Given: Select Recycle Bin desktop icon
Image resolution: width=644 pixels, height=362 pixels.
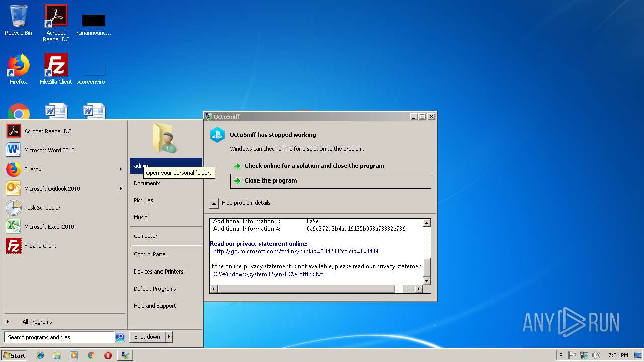Looking at the screenshot, I should point(18,20).
